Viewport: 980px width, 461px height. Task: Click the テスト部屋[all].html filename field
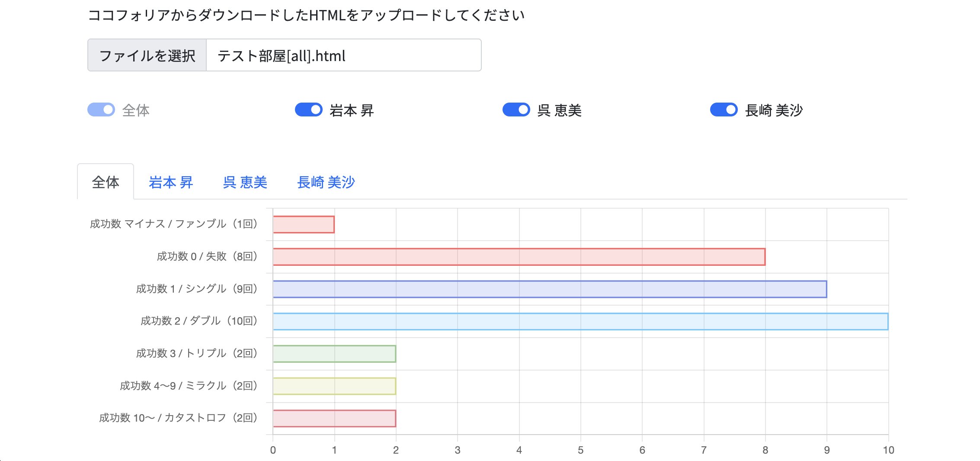tap(343, 55)
